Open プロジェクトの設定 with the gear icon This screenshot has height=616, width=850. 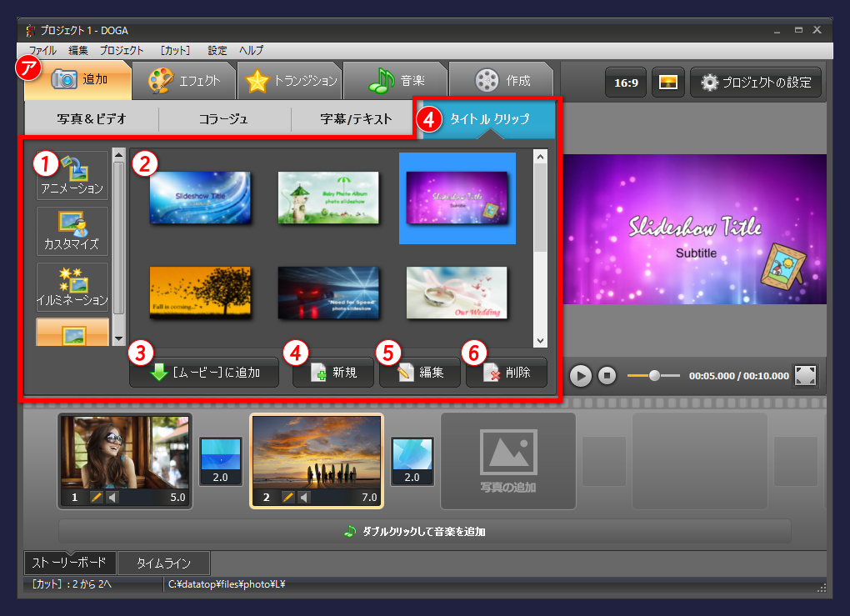(755, 82)
